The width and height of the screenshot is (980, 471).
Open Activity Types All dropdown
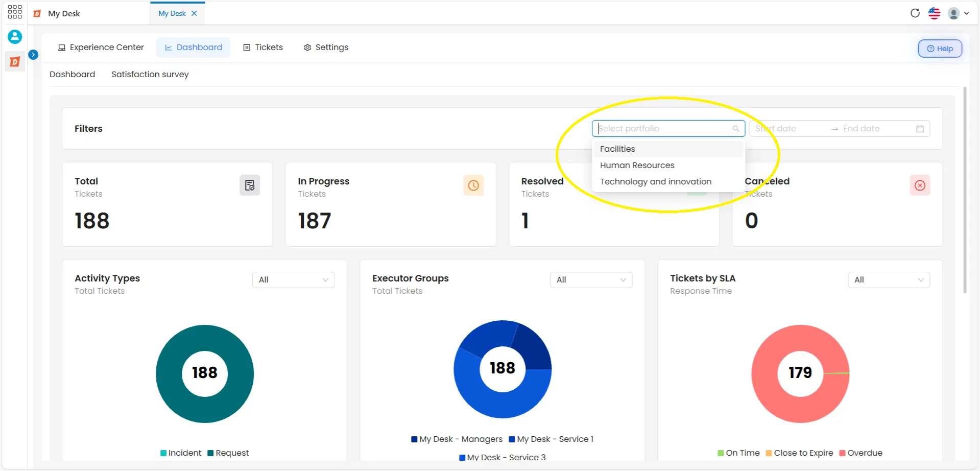[x=293, y=279]
